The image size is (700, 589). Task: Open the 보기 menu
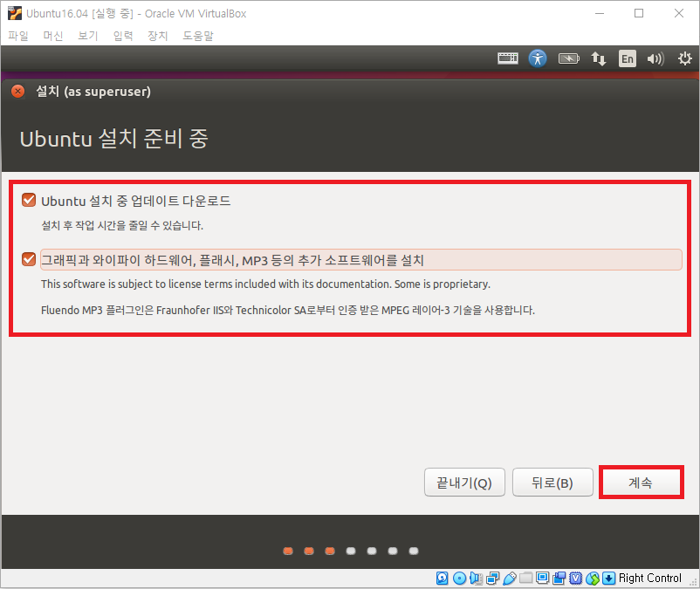click(x=87, y=36)
